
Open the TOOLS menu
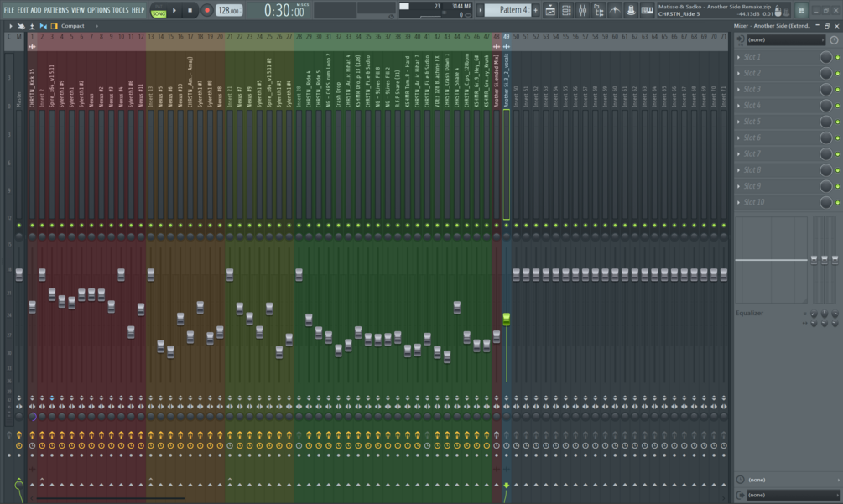(x=120, y=10)
